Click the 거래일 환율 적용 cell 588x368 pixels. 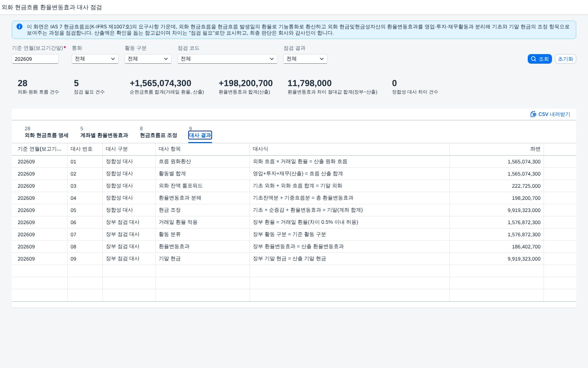tap(203, 222)
